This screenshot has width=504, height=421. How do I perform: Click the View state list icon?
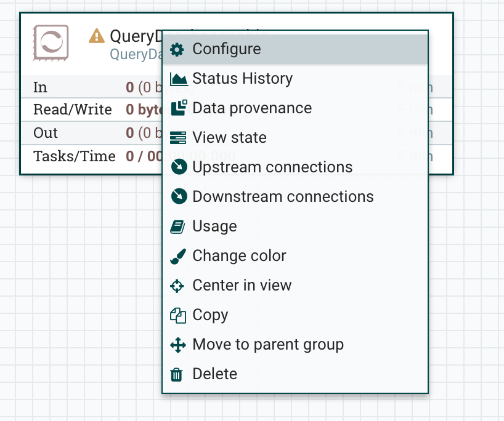tap(177, 138)
